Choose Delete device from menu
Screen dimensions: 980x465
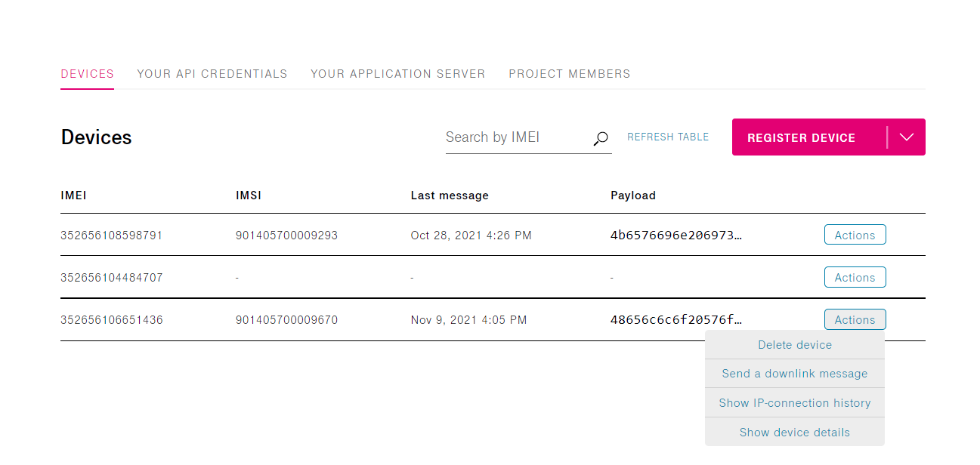[795, 345]
